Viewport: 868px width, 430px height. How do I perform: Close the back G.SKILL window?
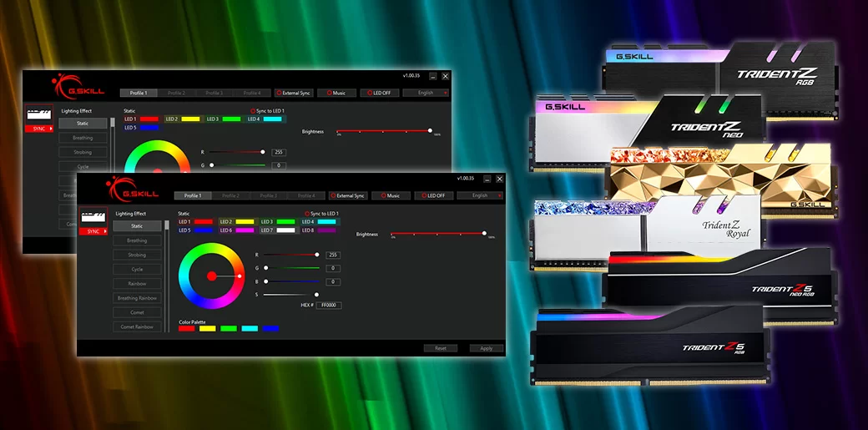(445, 77)
